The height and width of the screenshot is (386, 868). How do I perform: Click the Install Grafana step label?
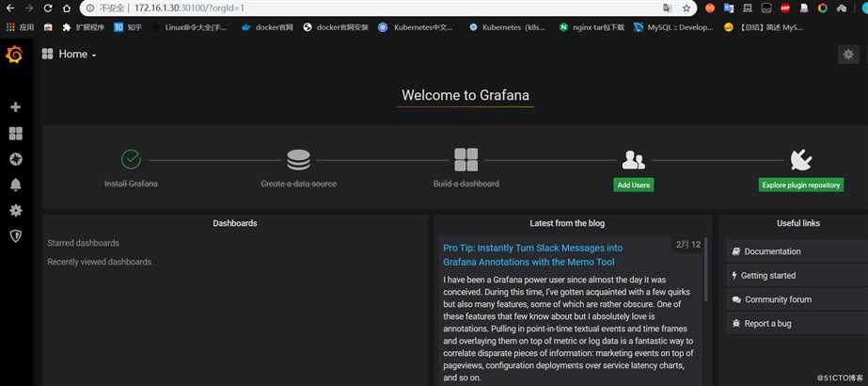[132, 184]
